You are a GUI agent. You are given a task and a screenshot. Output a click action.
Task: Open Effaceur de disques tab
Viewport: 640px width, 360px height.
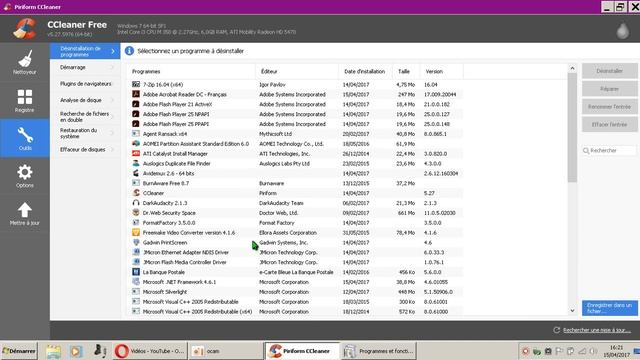click(x=85, y=149)
